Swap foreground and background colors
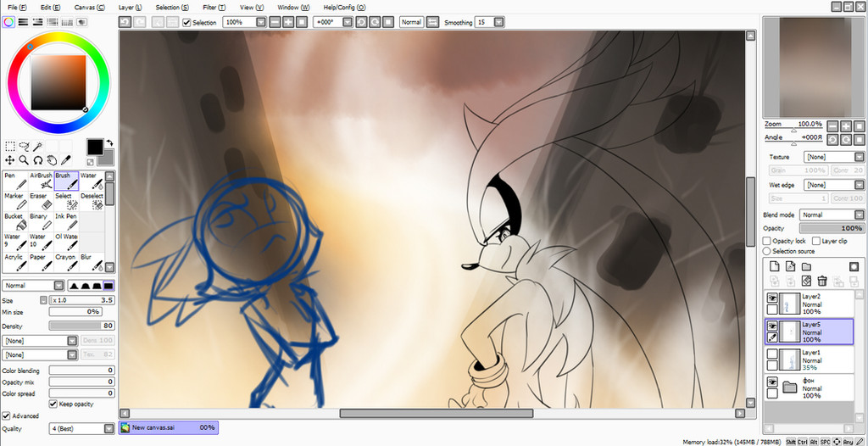Image resolution: width=868 pixels, height=446 pixels. click(x=109, y=142)
